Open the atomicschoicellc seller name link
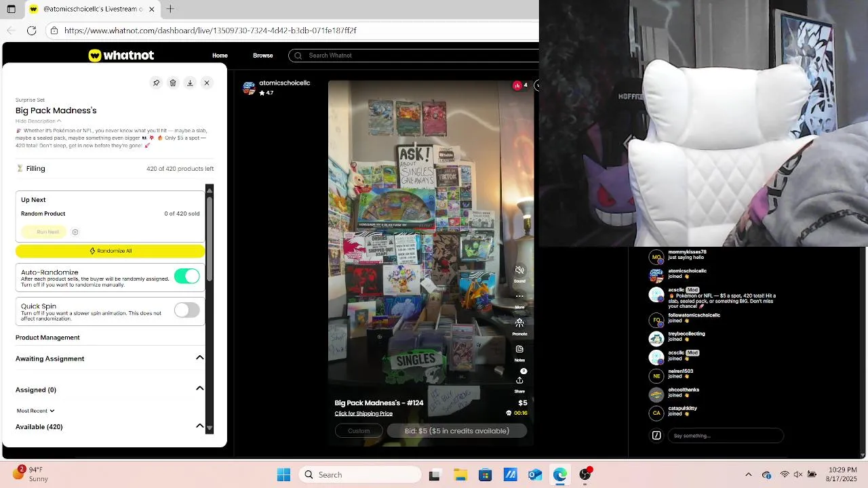The image size is (868, 488). 284,83
